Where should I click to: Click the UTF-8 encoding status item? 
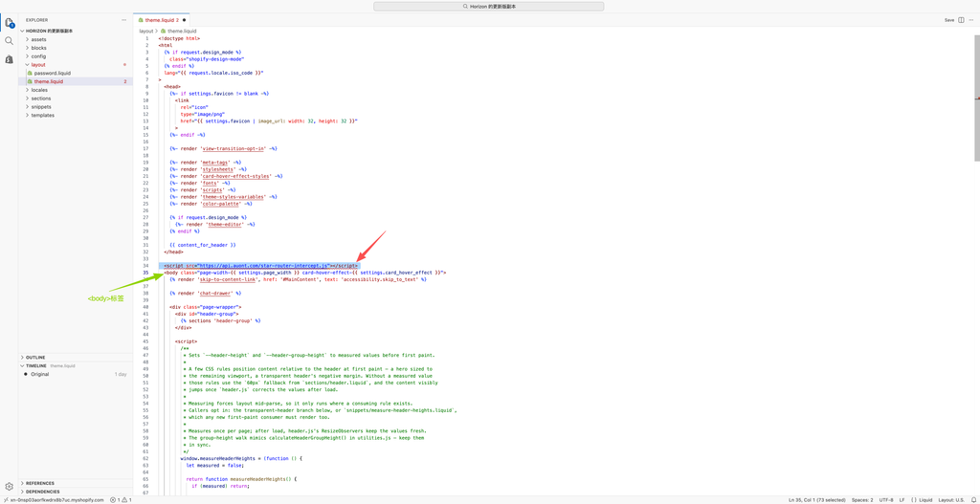(x=886, y=500)
